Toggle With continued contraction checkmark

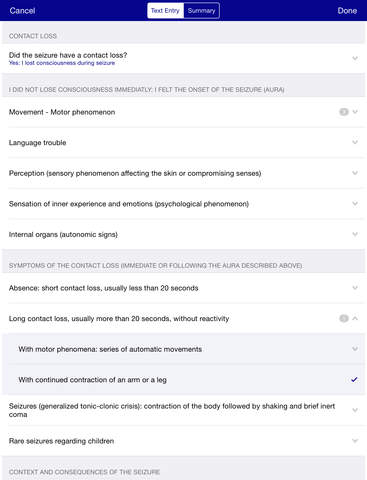point(354,379)
